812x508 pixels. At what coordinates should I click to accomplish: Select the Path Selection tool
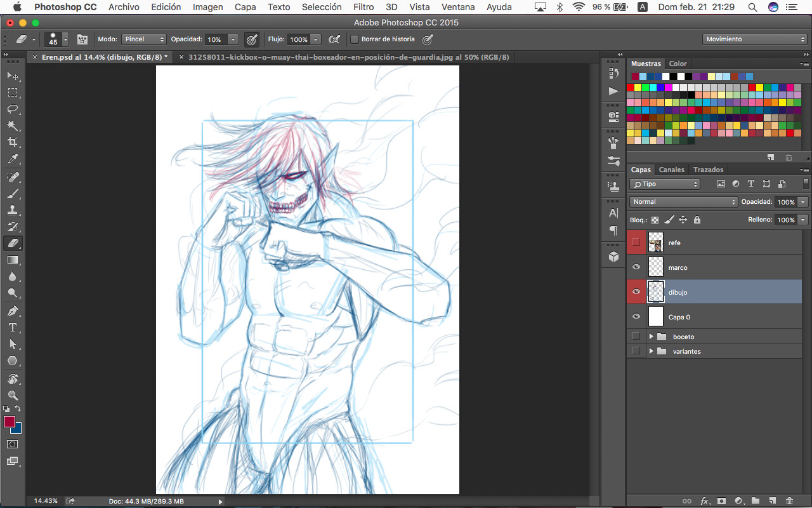(13, 344)
